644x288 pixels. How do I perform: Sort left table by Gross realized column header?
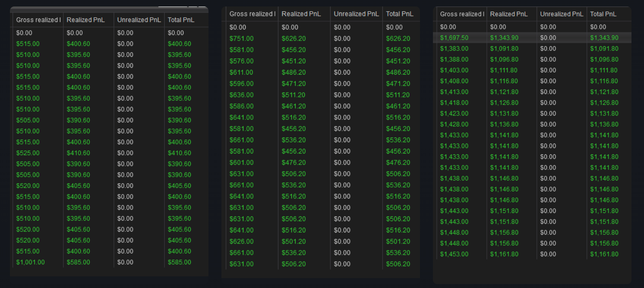point(38,20)
